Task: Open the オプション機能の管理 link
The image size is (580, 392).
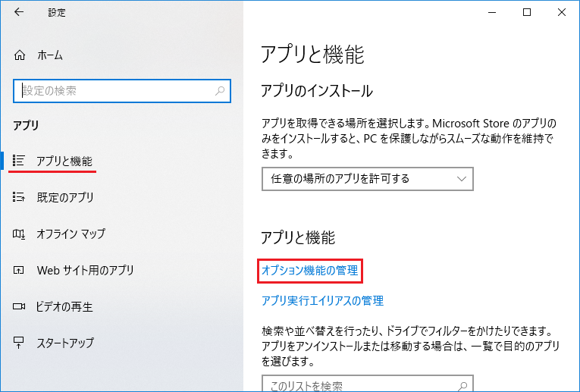Action: click(309, 270)
